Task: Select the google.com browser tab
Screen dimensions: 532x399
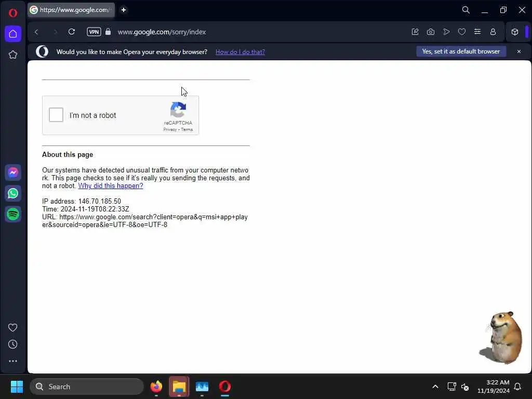Action: coord(71,10)
